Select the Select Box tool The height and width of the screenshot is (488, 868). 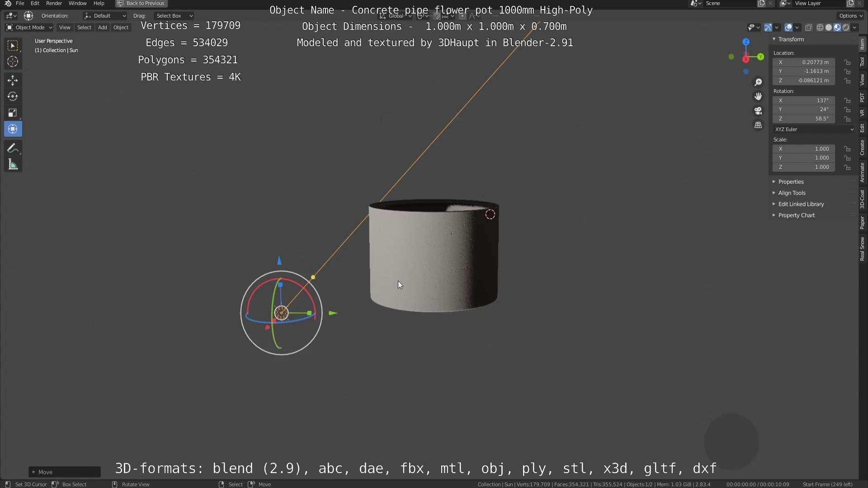[x=13, y=45]
